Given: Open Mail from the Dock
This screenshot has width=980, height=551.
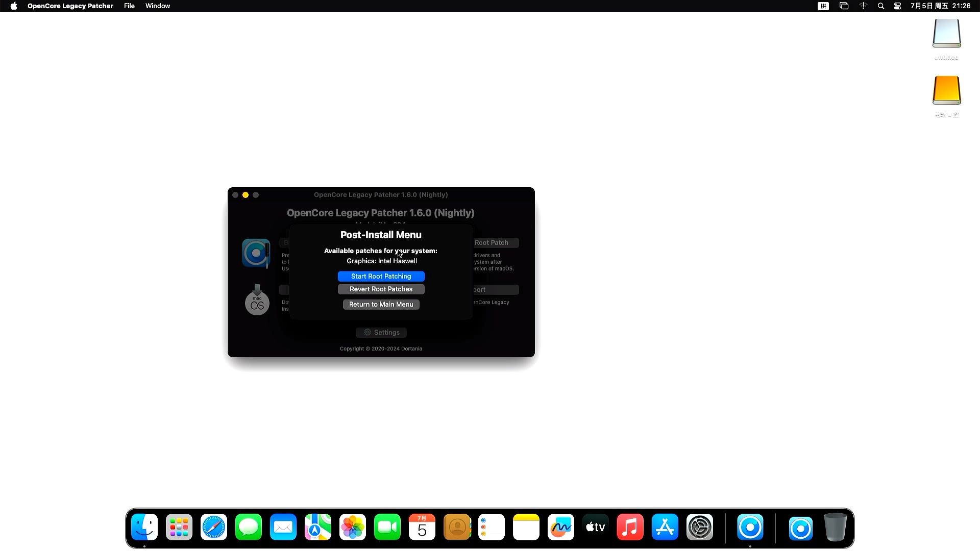Looking at the screenshot, I should [283, 527].
